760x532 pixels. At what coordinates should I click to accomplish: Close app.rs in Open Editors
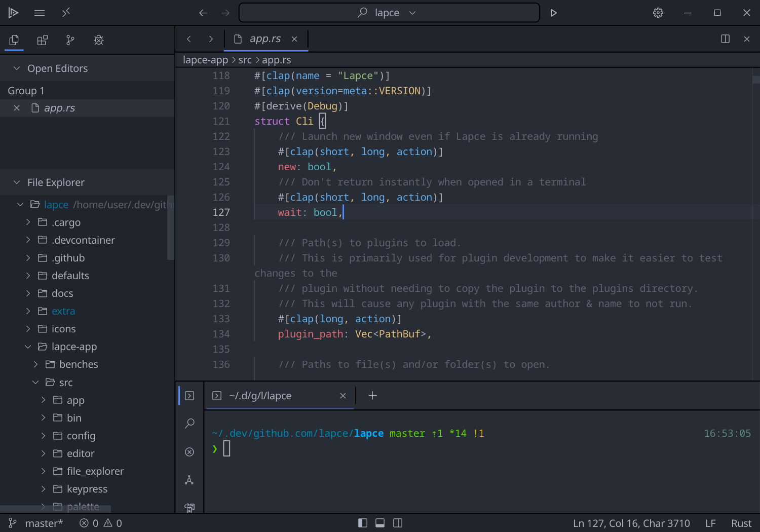tap(17, 108)
